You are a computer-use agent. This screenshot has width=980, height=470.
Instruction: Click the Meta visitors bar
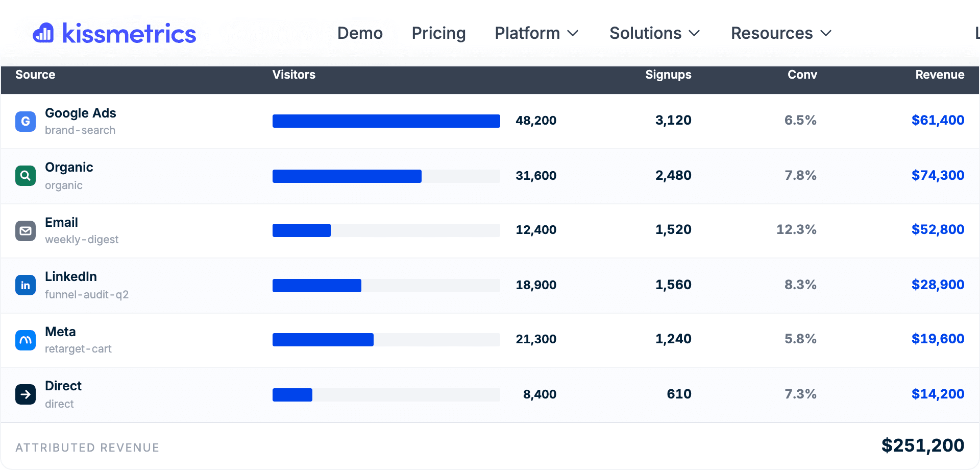coord(386,340)
